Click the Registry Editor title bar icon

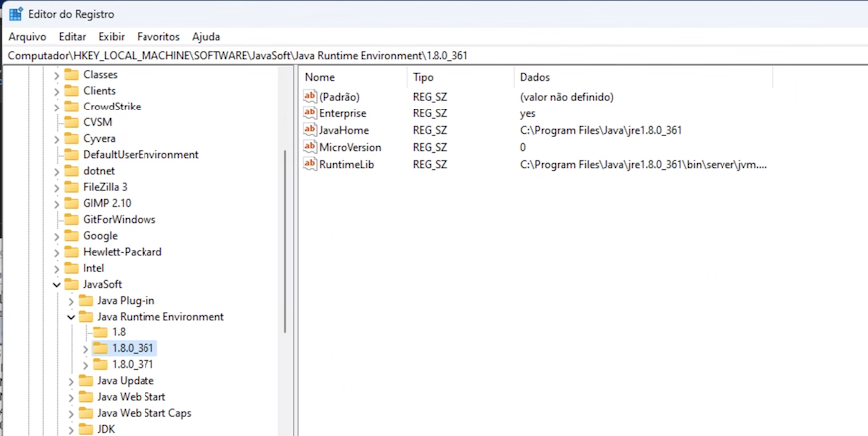coord(16,14)
